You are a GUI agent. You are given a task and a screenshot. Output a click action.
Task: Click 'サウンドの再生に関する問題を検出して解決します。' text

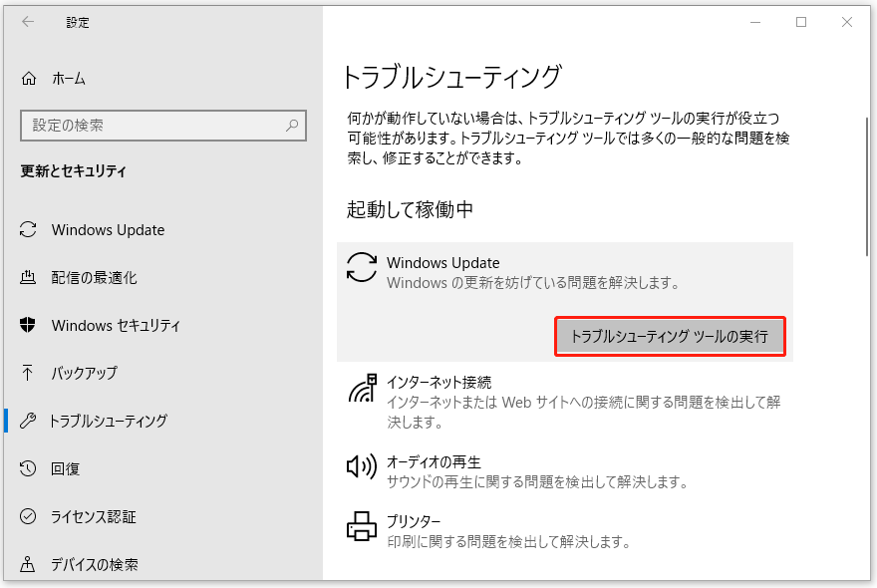click(537, 481)
